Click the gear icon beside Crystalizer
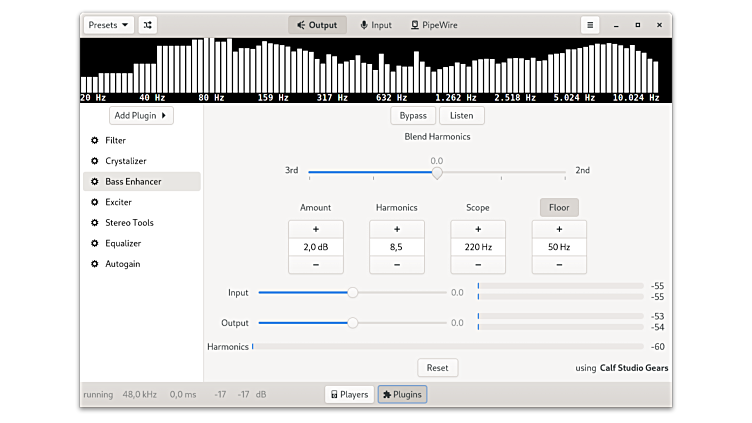Image resolution: width=752 pixels, height=423 pixels. pyautogui.click(x=95, y=161)
